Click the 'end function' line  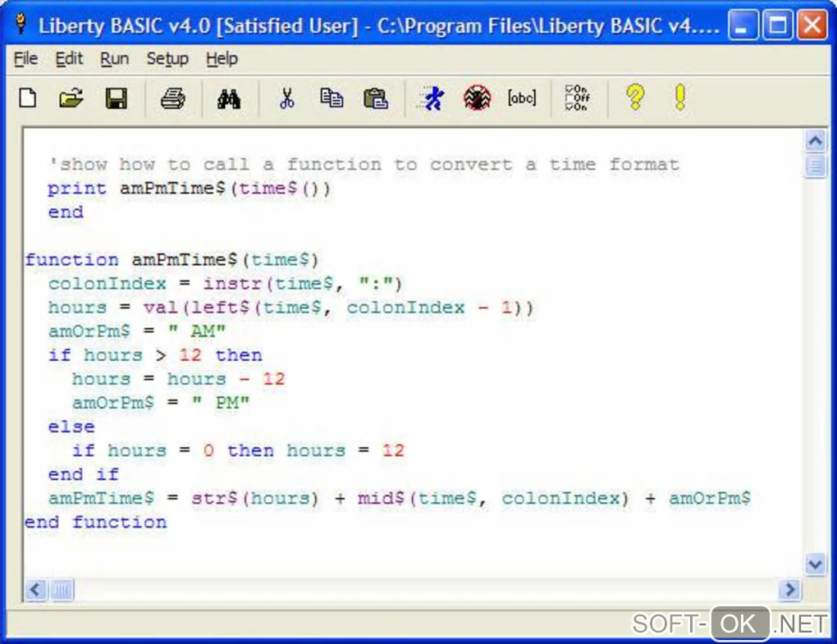click(95, 523)
